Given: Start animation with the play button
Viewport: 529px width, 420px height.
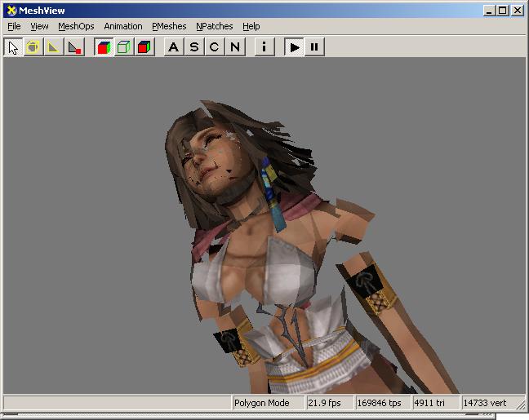Looking at the screenshot, I should tap(294, 46).
